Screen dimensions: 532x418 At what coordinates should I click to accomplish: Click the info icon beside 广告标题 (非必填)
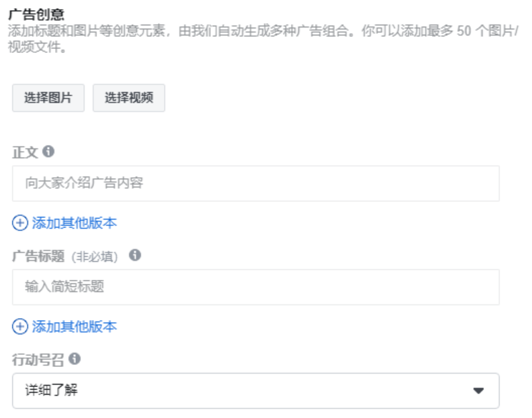(135, 255)
